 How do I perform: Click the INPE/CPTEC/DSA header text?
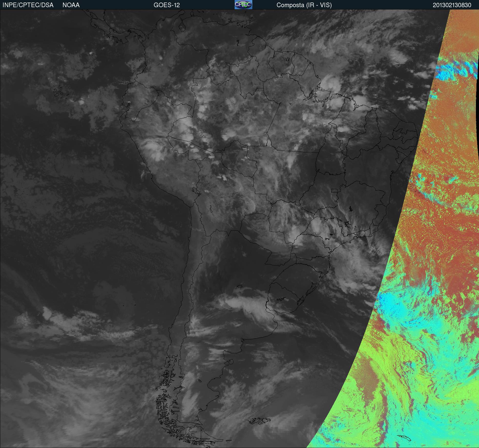(28, 5)
